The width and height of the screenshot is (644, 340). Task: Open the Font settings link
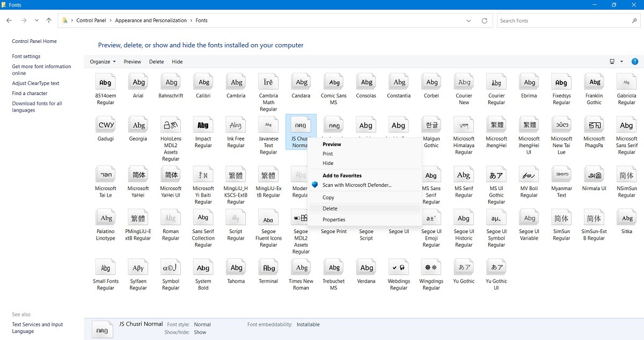point(26,56)
